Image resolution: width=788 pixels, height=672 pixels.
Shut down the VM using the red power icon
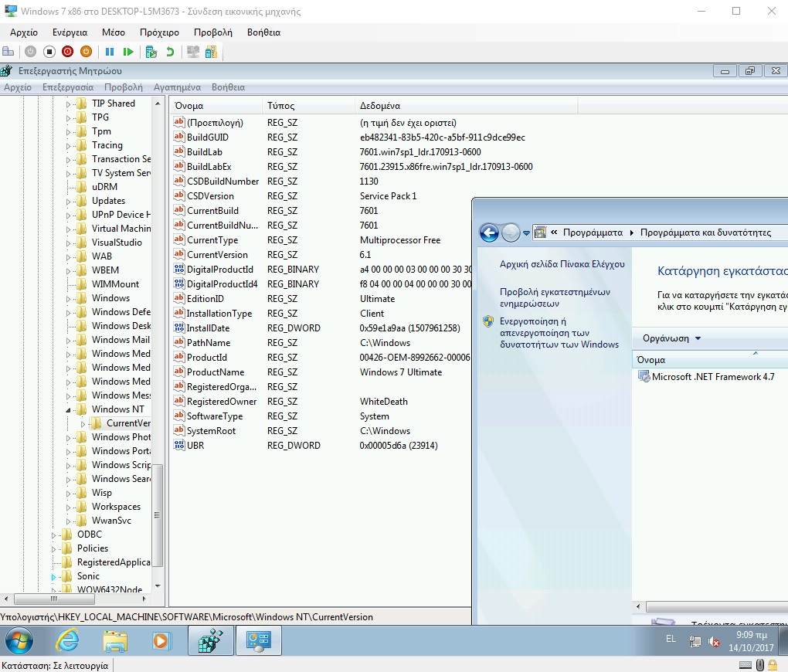pyautogui.click(x=67, y=51)
